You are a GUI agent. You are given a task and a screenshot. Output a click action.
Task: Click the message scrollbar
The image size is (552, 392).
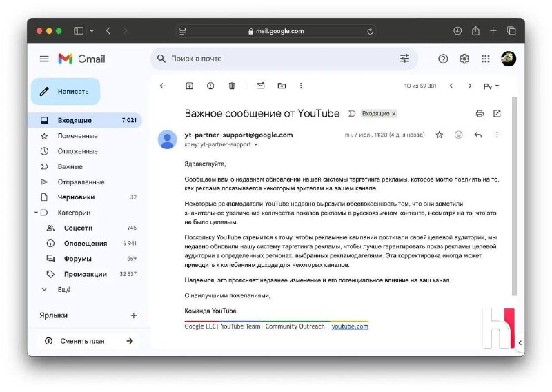514,196
